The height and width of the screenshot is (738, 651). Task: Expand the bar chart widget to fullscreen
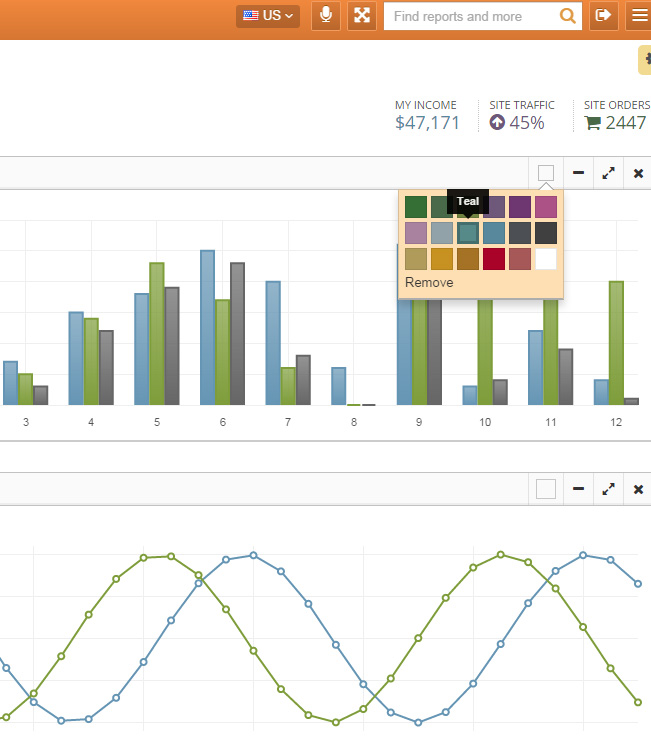(608, 174)
